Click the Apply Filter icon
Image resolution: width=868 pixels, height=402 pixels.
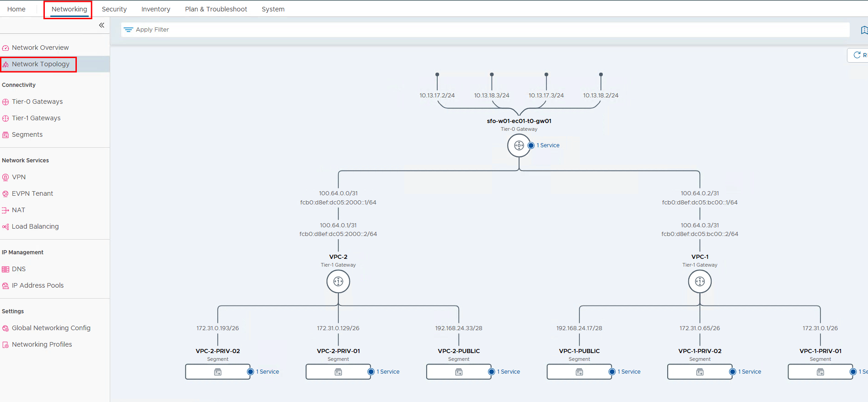click(x=129, y=30)
